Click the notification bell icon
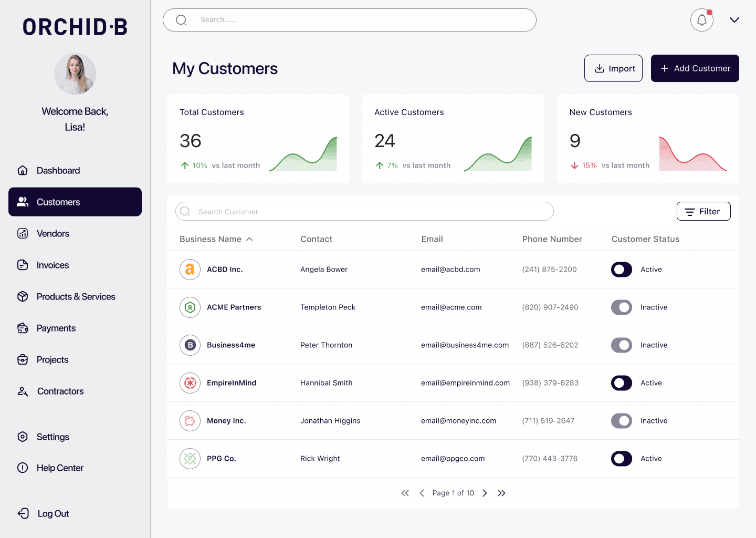This screenshot has width=756, height=538. [702, 20]
